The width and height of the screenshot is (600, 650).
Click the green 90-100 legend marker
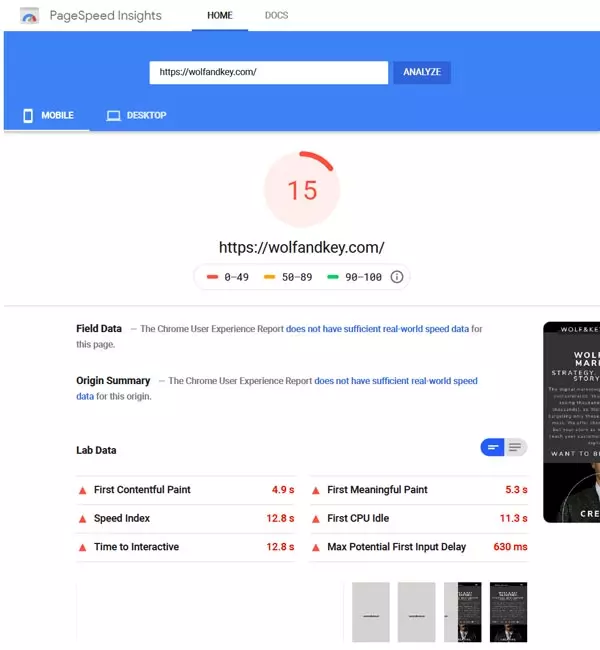(333, 277)
